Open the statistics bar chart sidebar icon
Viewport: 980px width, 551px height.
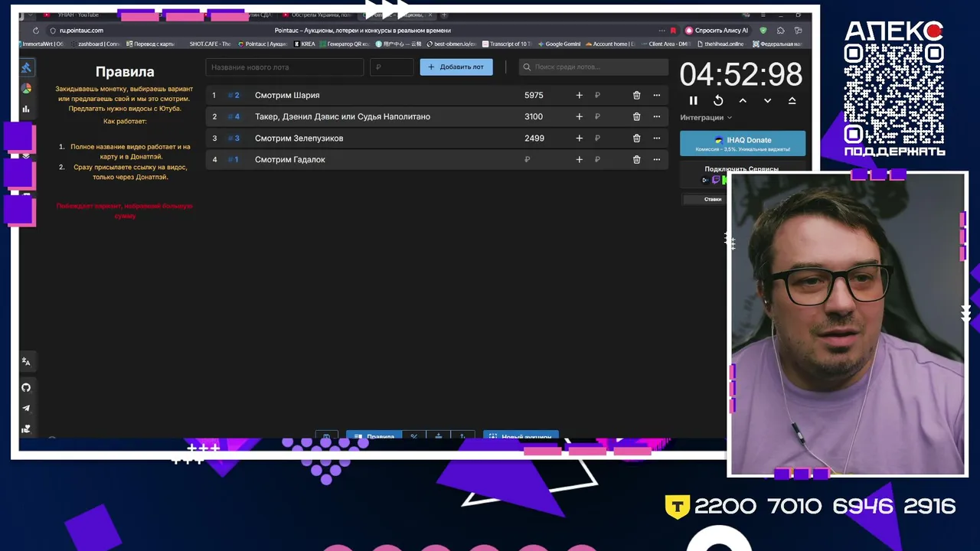(26, 109)
